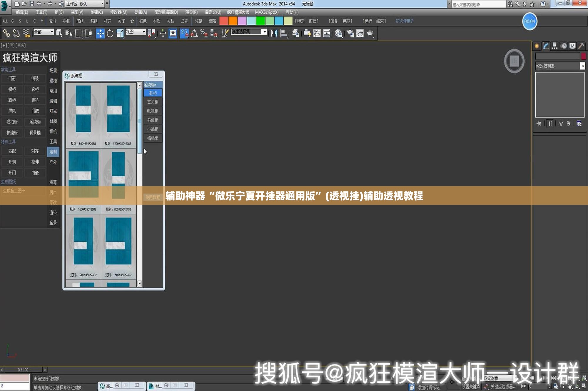
Task: Select the Move tool in main toolbar
Action: point(100,33)
